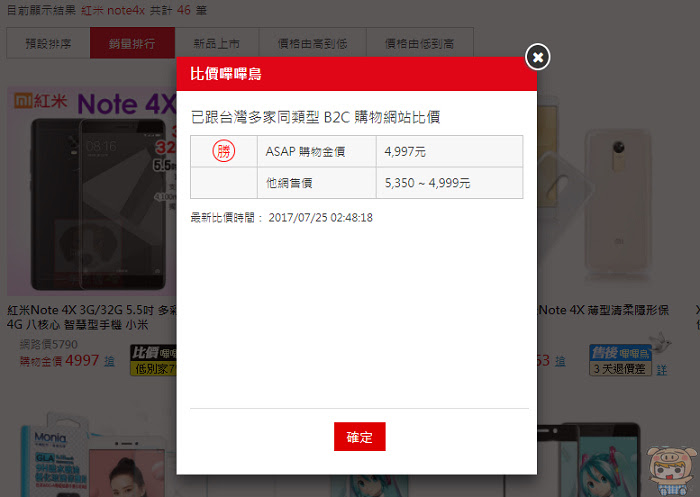
Task: Click the 4,997元 price cell
Action: point(449,151)
